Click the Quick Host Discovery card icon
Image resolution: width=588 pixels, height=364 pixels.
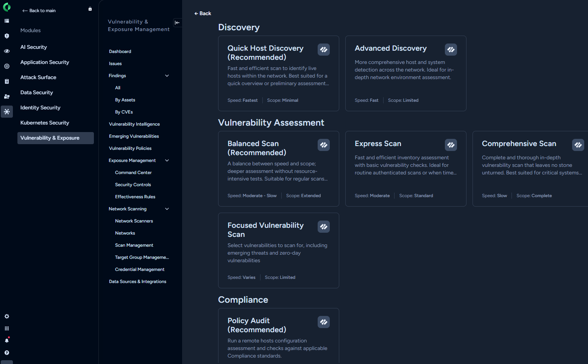[324, 50]
